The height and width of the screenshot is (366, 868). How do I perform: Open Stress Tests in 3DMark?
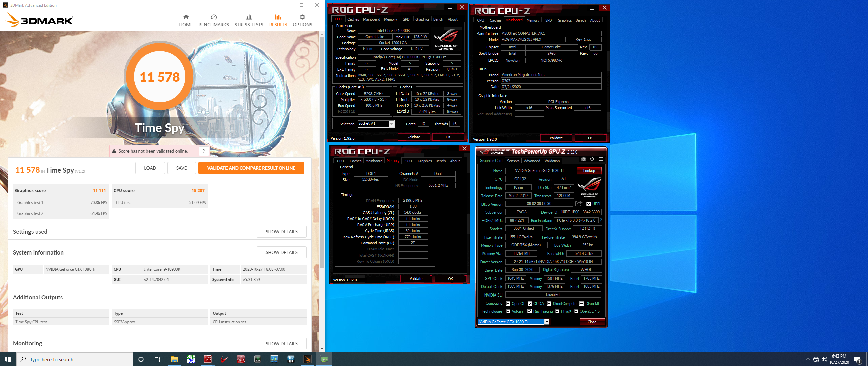[249, 21]
